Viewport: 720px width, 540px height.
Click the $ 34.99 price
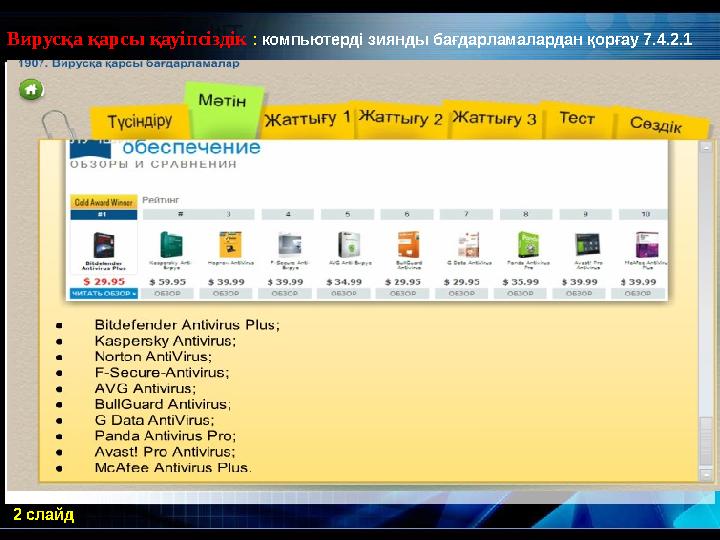coord(344,282)
